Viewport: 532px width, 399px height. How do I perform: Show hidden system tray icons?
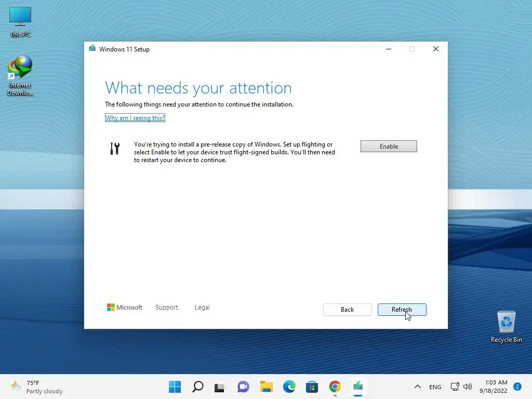418,387
